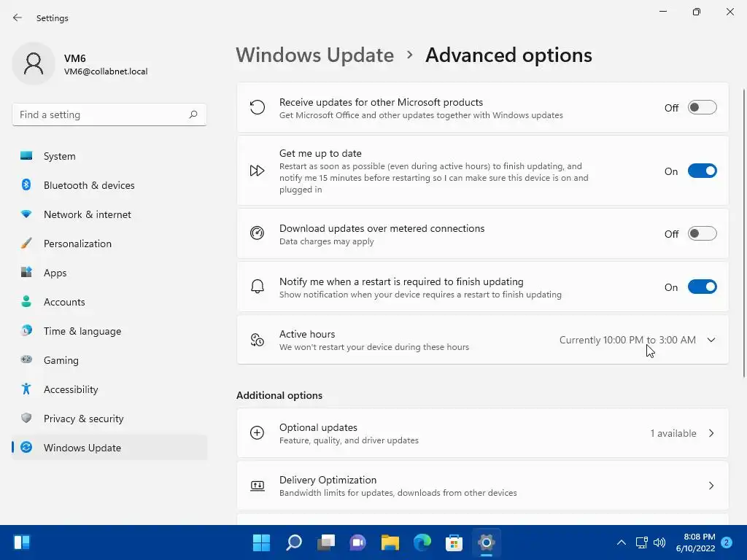This screenshot has width=747, height=560.
Task: Click the Optional updates title
Action: (318, 427)
